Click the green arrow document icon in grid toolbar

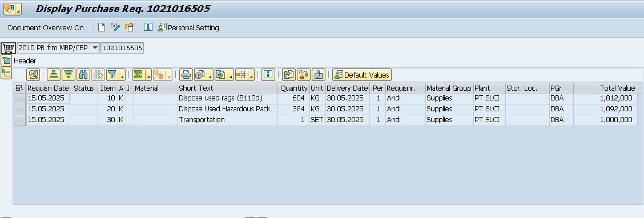pos(289,75)
